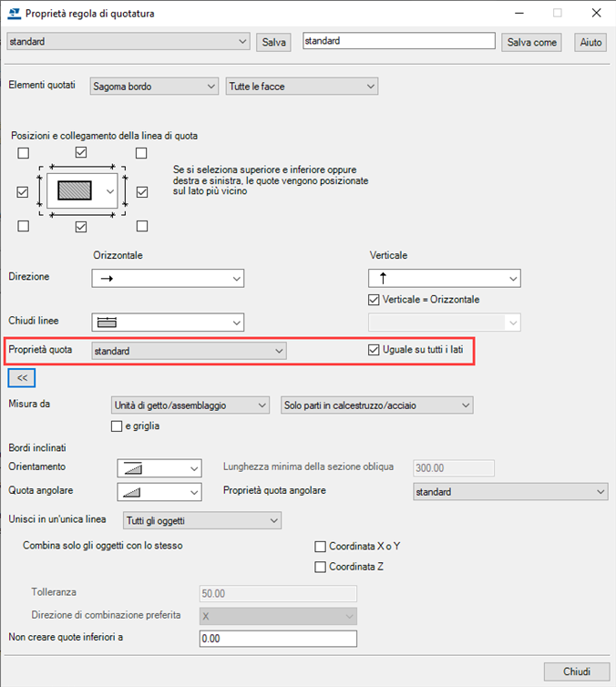Click the Non creare quote inferiori a field

point(278,639)
